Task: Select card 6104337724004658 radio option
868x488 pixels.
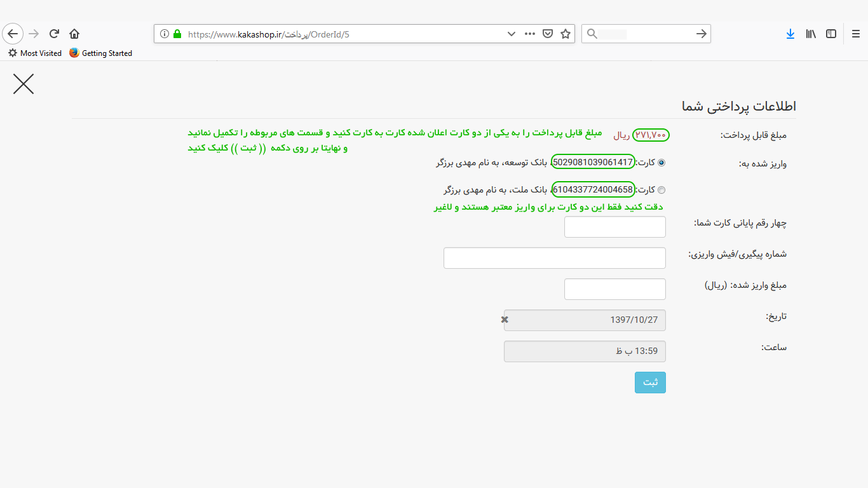Action: point(661,190)
